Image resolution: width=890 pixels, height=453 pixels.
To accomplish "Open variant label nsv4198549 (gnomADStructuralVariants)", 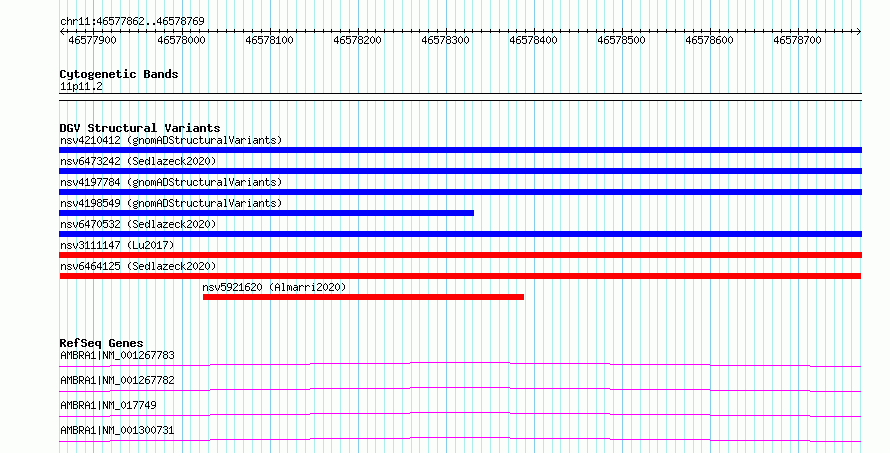I will (x=171, y=203).
